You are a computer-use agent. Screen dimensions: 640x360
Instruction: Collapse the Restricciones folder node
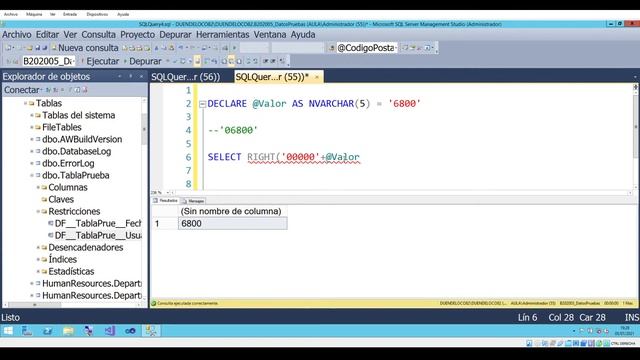pos(38,211)
